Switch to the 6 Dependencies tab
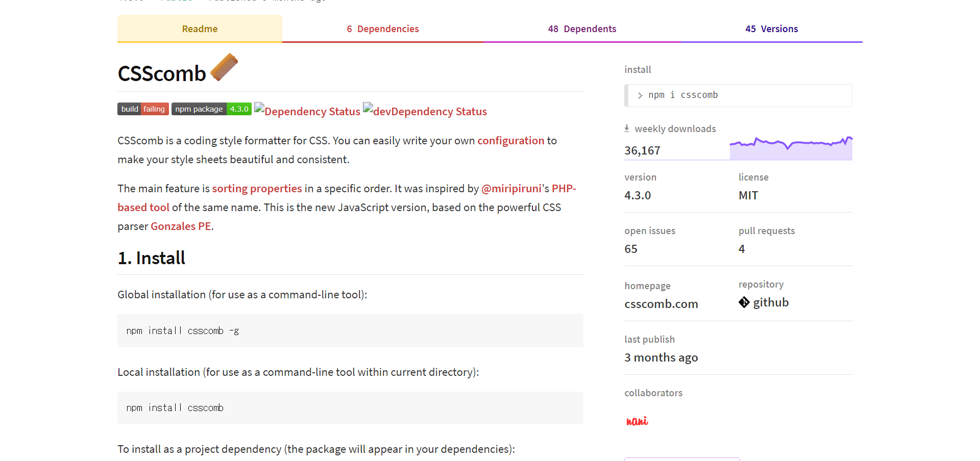Image resolution: width=980 pixels, height=461 pixels. tap(383, 29)
